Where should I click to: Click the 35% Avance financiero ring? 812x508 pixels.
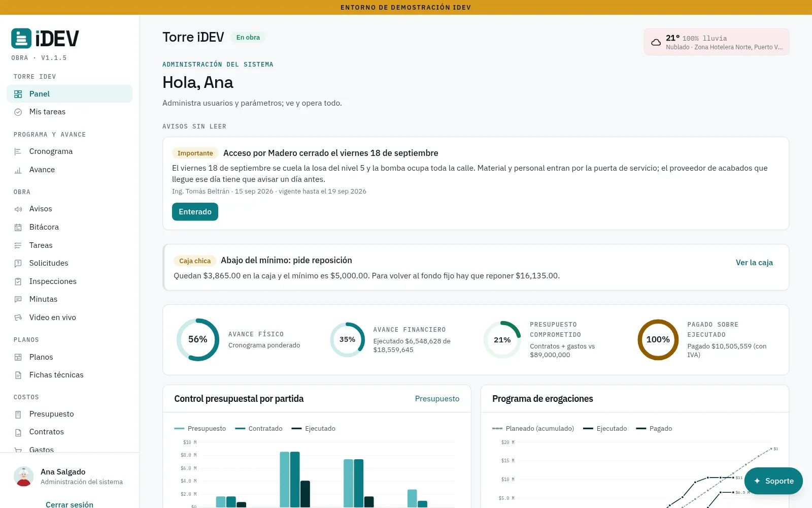pos(348,340)
